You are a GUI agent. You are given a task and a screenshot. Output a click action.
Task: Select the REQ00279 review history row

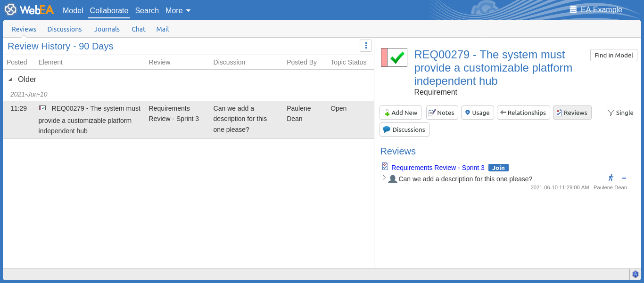click(188, 120)
